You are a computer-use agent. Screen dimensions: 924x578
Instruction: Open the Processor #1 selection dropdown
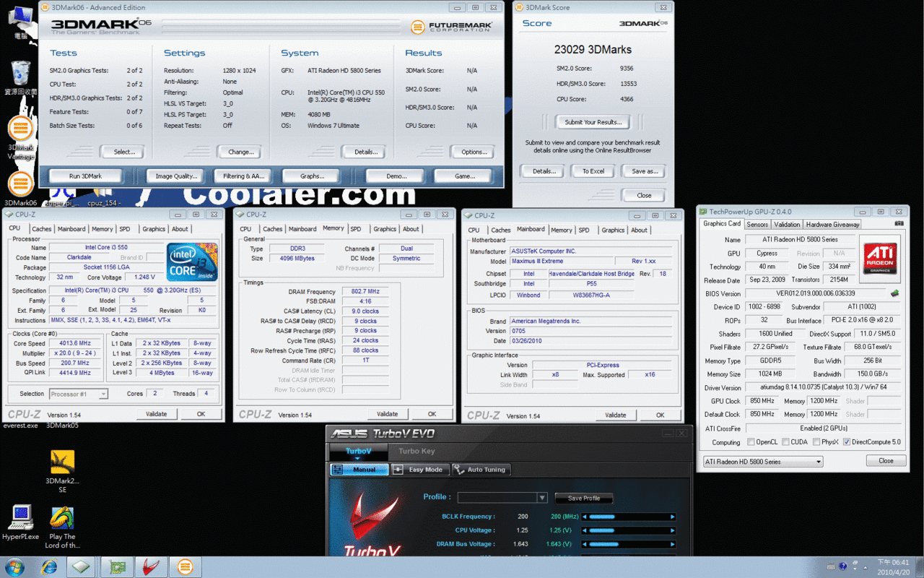(79, 394)
